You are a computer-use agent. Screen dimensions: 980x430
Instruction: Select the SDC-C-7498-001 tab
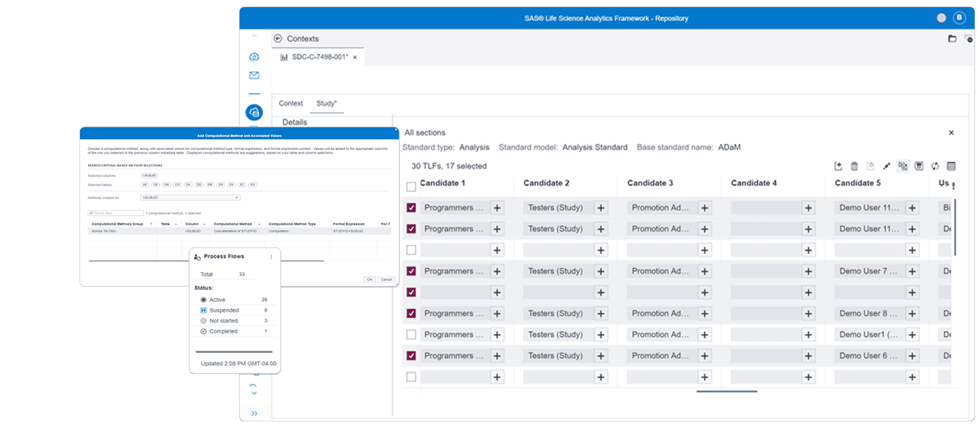[x=320, y=57]
